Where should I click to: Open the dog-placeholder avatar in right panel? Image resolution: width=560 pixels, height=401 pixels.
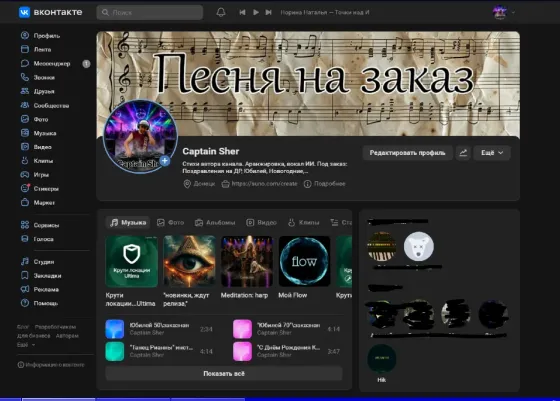tap(419, 246)
